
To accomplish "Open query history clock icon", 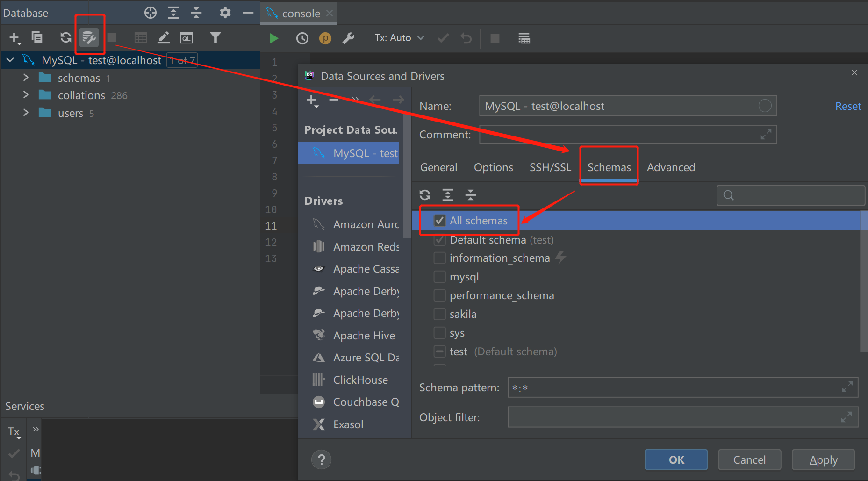I will click(x=302, y=38).
